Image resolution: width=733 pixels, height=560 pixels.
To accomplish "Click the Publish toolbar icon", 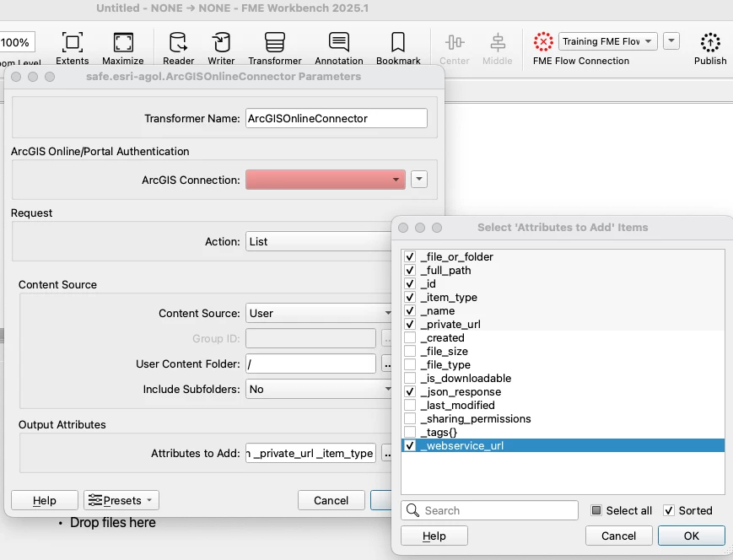I will (x=710, y=42).
